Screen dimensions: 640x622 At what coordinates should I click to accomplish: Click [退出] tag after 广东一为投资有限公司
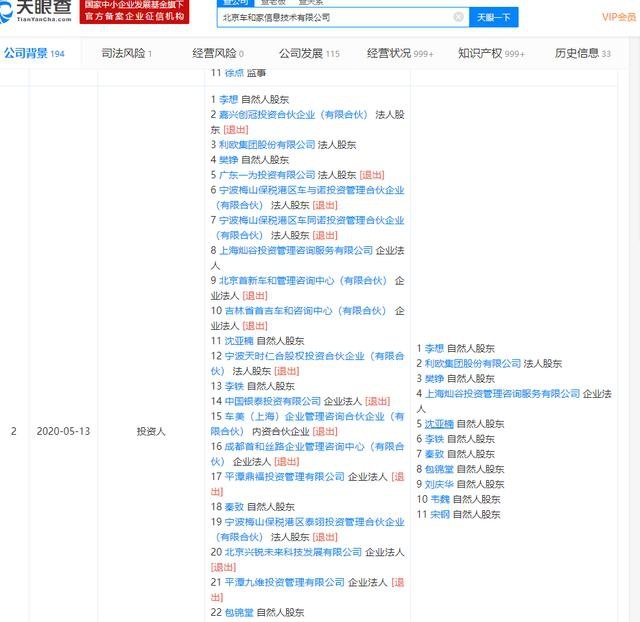click(x=372, y=175)
